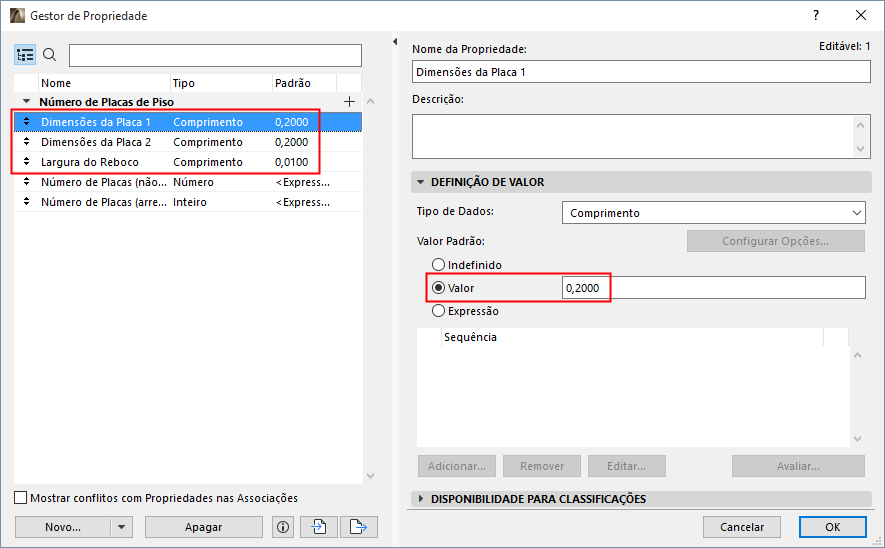The height and width of the screenshot is (548, 885).
Task: Click the Remover button
Action: pyautogui.click(x=542, y=466)
